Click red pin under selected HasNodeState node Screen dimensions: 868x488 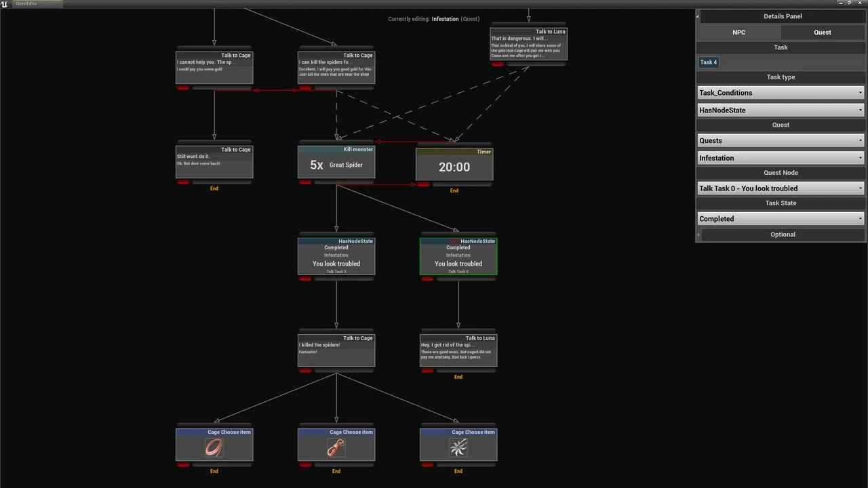[427, 279]
